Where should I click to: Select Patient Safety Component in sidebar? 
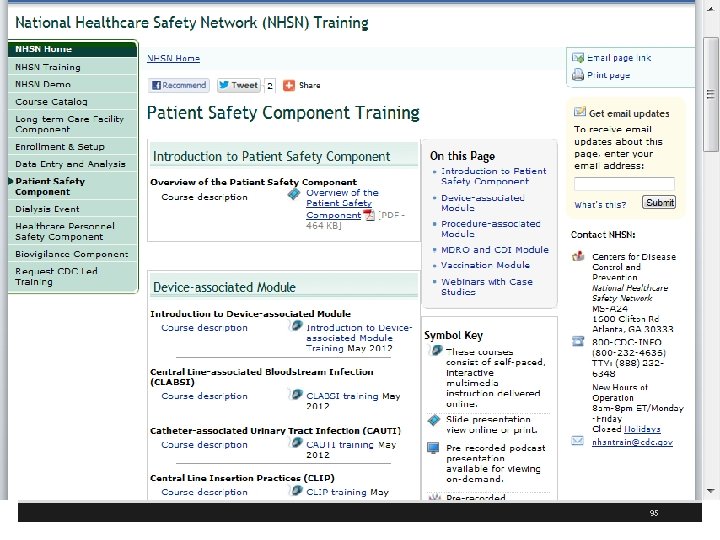pos(73,186)
